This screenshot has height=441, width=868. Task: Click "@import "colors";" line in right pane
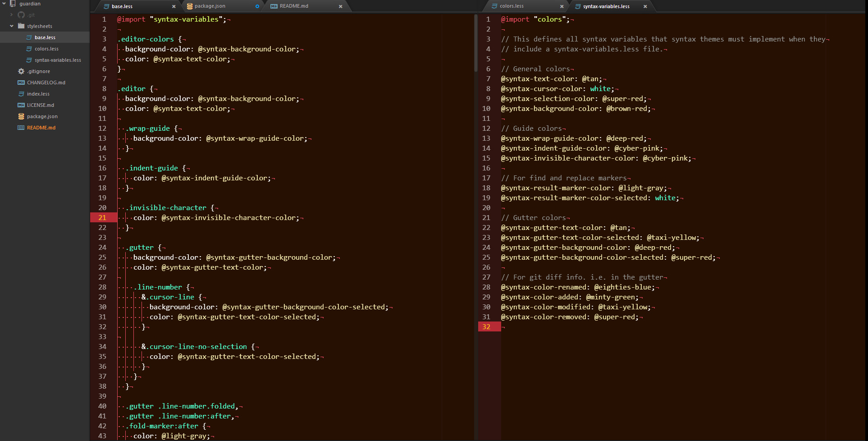[535, 19]
